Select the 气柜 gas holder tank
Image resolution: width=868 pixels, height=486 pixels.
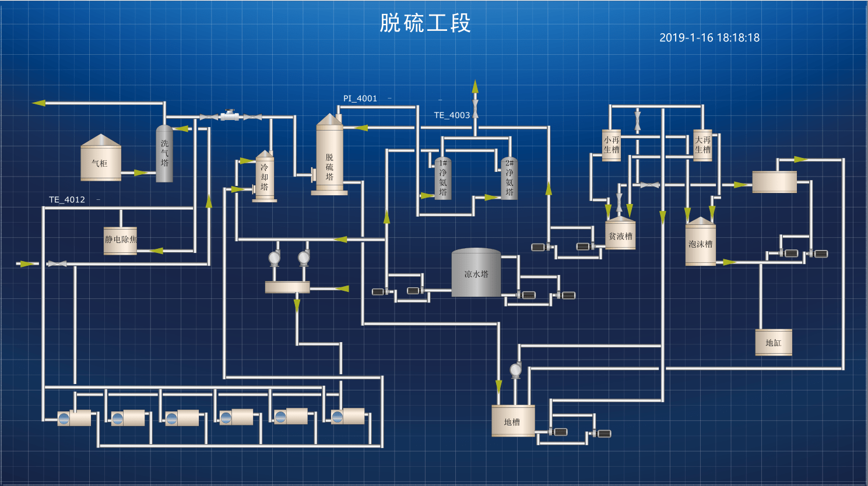[101, 158]
